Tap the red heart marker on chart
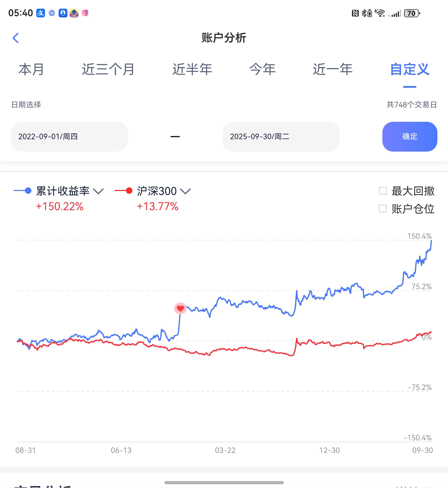 [x=180, y=308]
